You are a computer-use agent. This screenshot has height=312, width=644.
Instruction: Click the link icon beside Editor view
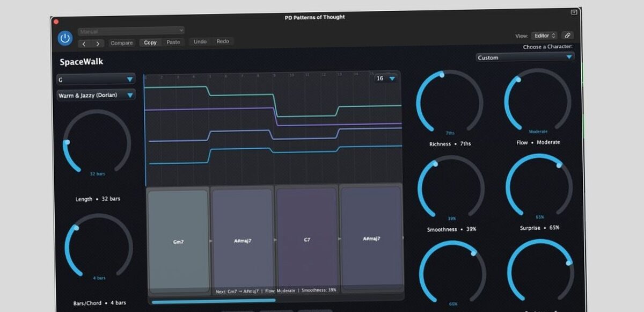(567, 36)
